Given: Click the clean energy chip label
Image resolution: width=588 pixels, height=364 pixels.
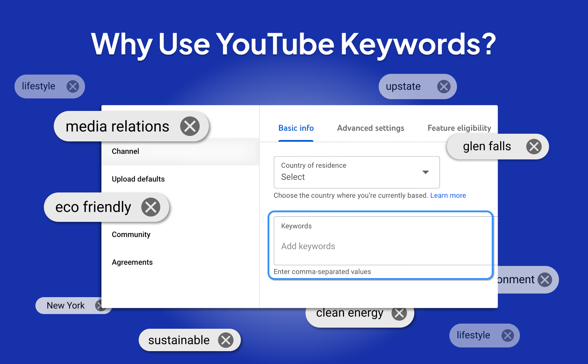Looking at the screenshot, I should coord(350,313).
